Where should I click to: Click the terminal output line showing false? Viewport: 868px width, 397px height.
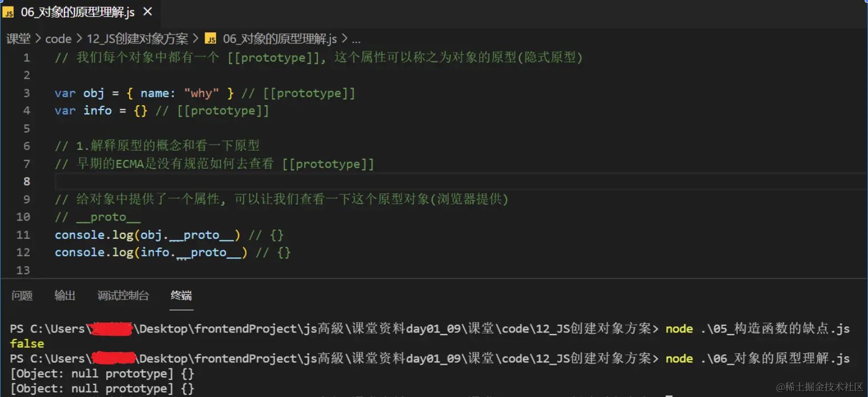coord(27,344)
